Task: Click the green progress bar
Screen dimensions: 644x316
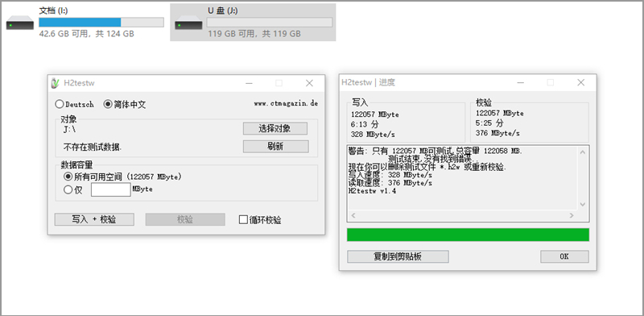Action: [x=468, y=235]
